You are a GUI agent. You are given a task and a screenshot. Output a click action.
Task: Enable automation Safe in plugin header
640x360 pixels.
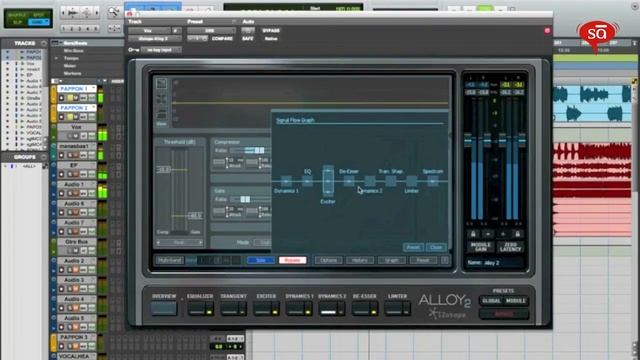(x=247, y=39)
